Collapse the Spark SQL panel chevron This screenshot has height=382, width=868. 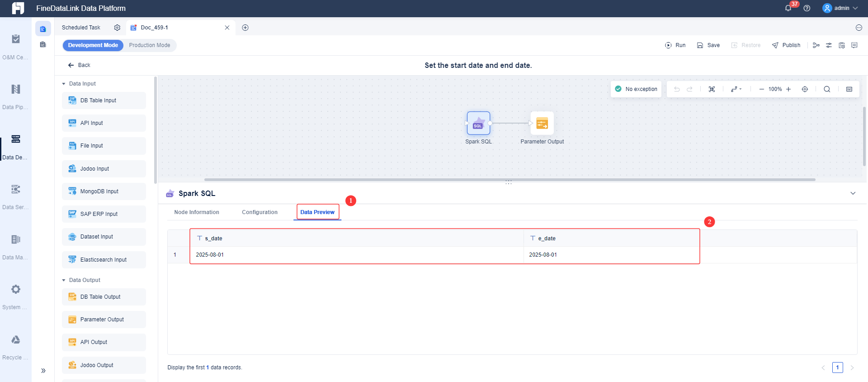pos(853,193)
